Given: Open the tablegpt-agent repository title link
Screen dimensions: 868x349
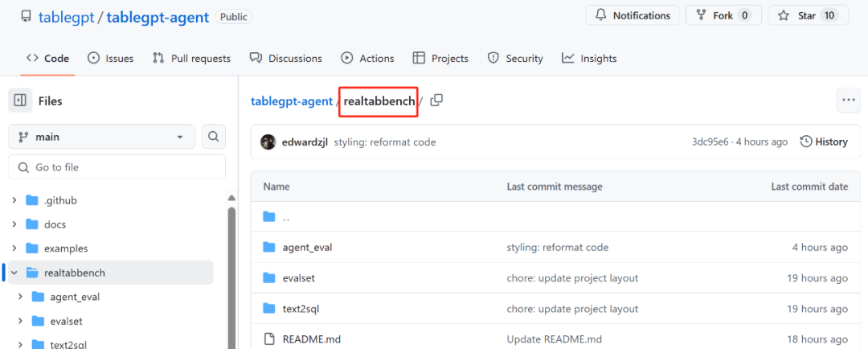Looking at the screenshot, I should pos(158,17).
